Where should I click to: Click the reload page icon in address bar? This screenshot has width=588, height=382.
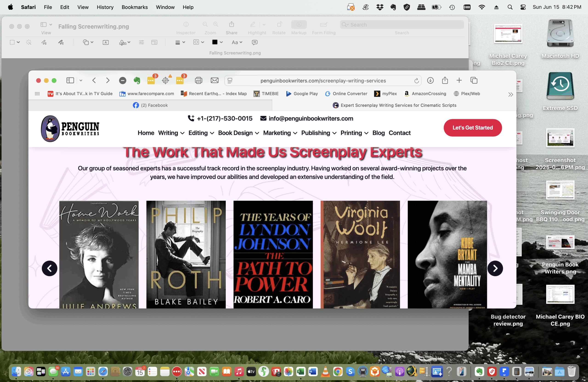point(417,81)
